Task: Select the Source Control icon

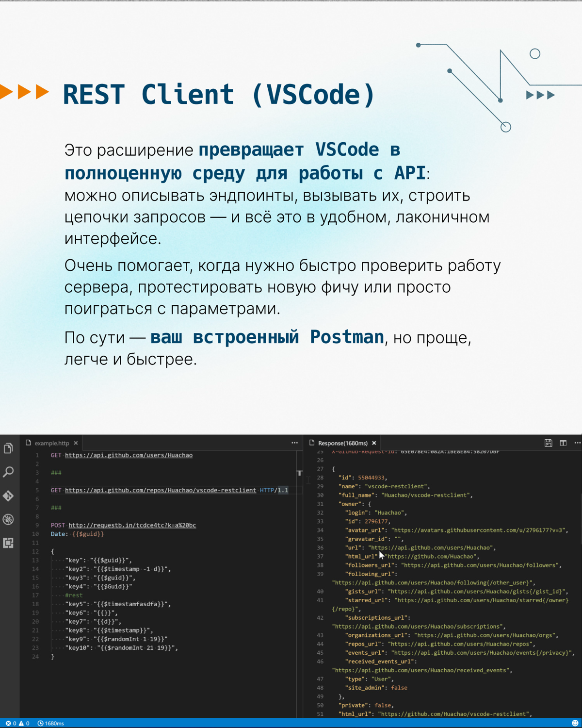Action: coord(8,496)
